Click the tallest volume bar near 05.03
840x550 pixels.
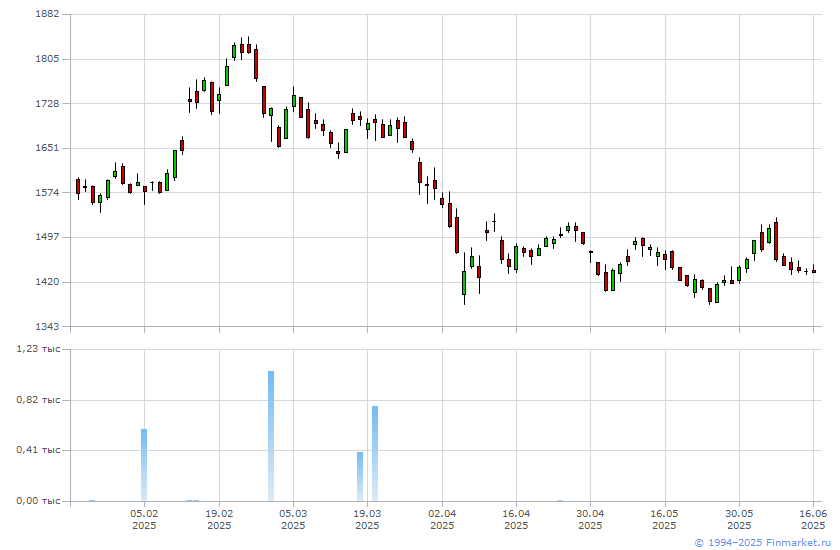click(x=271, y=436)
